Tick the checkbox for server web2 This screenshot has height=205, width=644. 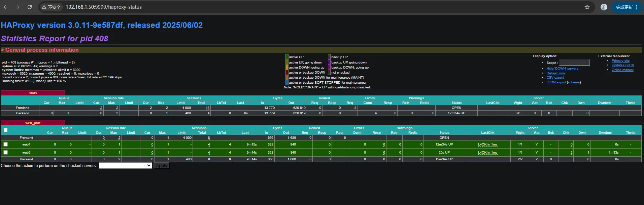coord(5,152)
